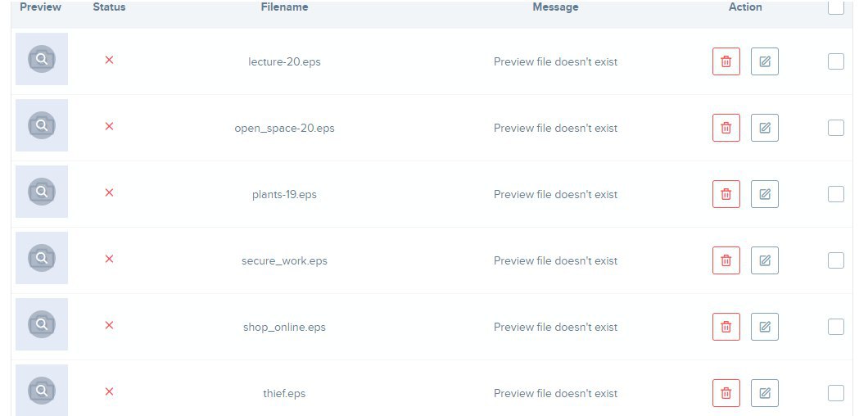868x416 pixels.
Task: Delete the thief.eps file
Action: pyautogui.click(x=726, y=393)
